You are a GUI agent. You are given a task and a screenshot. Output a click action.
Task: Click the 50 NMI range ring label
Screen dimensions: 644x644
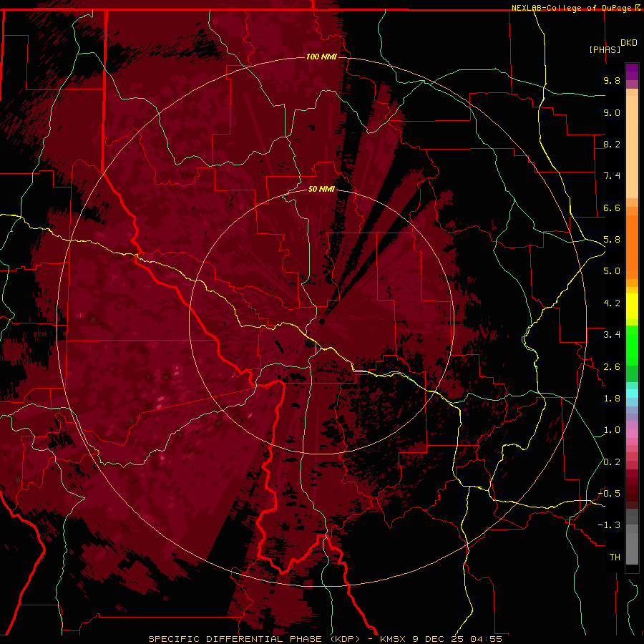coord(321,189)
